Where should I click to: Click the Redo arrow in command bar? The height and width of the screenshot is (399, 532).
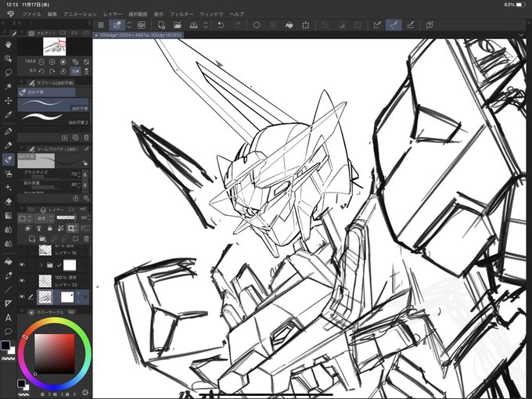tap(237, 25)
